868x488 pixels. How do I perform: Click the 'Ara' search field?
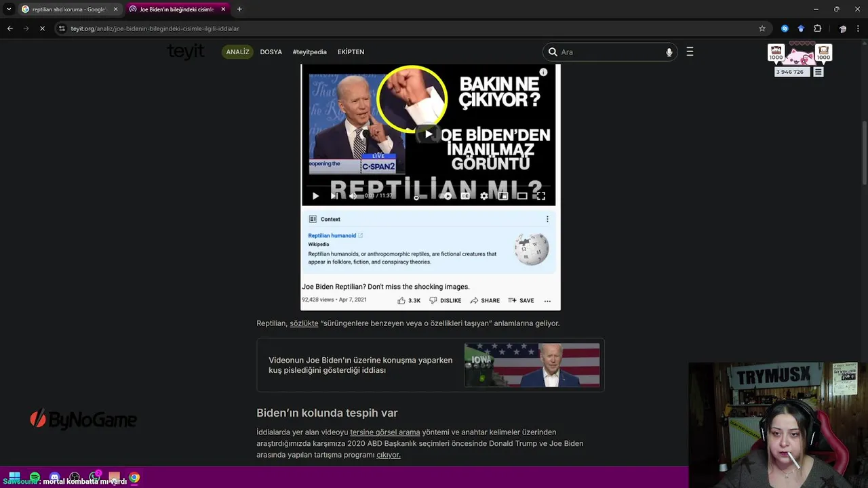(x=610, y=52)
